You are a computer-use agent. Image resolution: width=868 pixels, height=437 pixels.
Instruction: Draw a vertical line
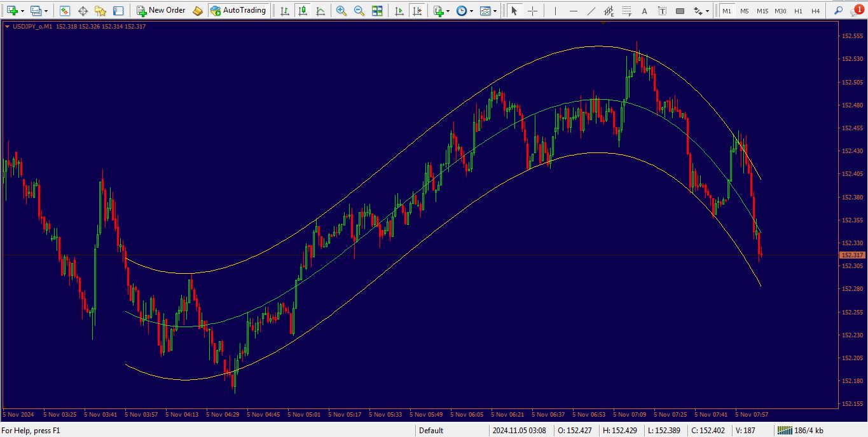click(x=555, y=11)
